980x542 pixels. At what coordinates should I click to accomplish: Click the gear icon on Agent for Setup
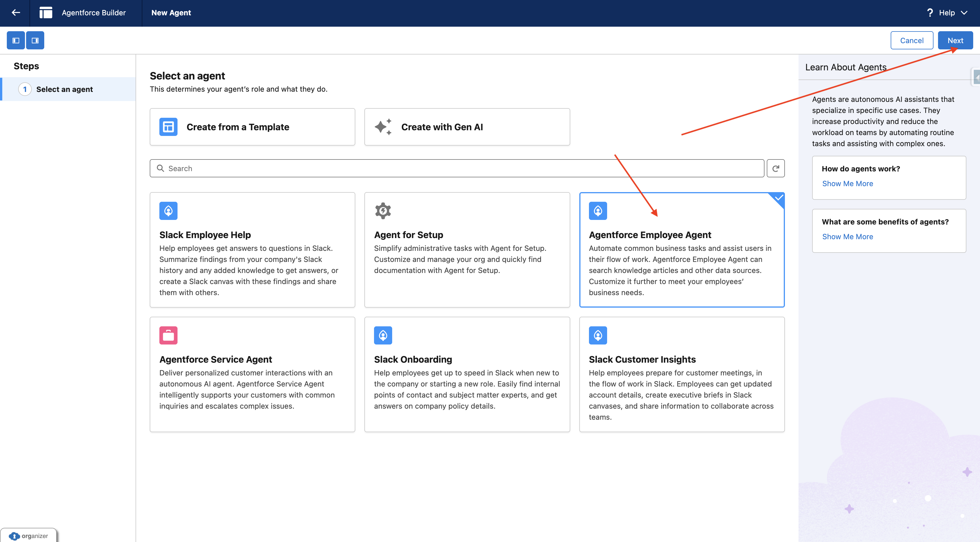pyautogui.click(x=383, y=211)
